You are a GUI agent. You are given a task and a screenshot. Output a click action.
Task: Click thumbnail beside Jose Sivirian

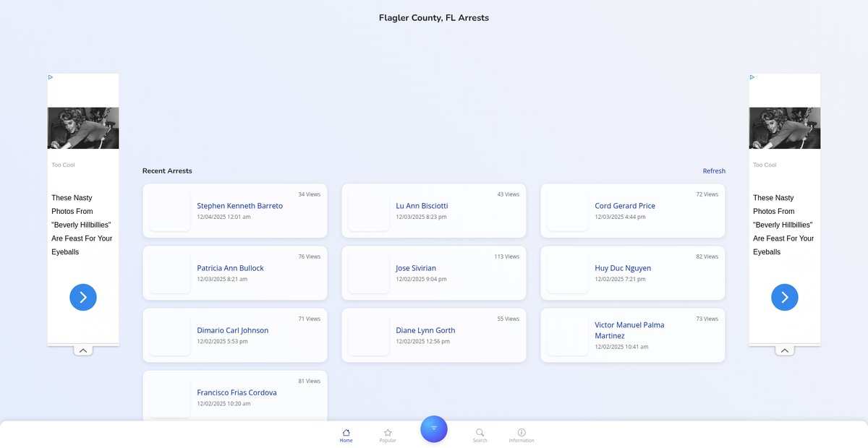369,273
